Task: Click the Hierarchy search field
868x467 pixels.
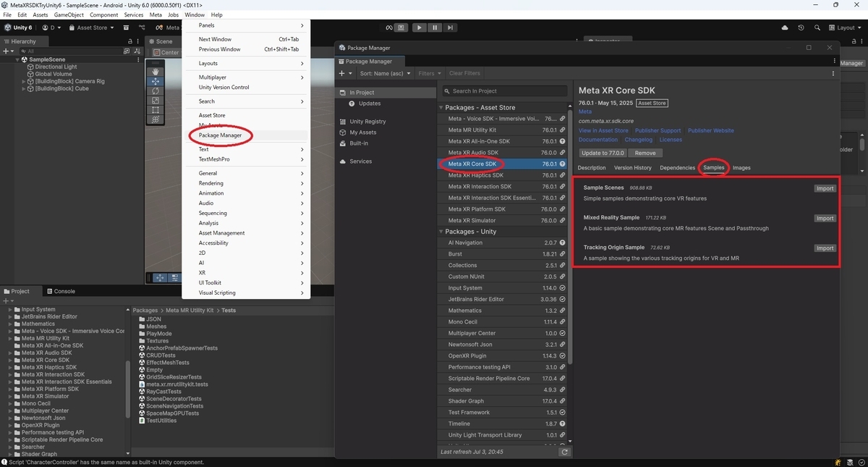Action: [x=72, y=51]
